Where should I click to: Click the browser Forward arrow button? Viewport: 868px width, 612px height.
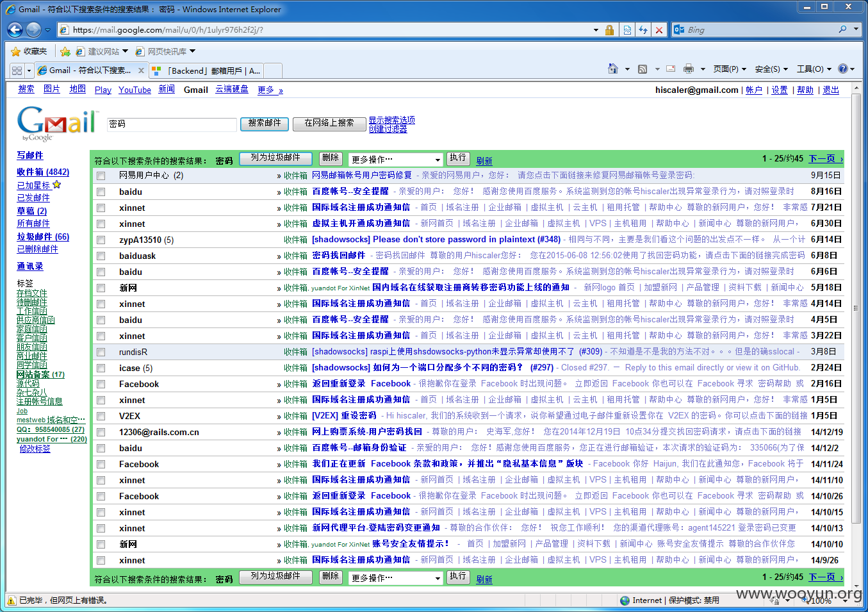(33, 29)
